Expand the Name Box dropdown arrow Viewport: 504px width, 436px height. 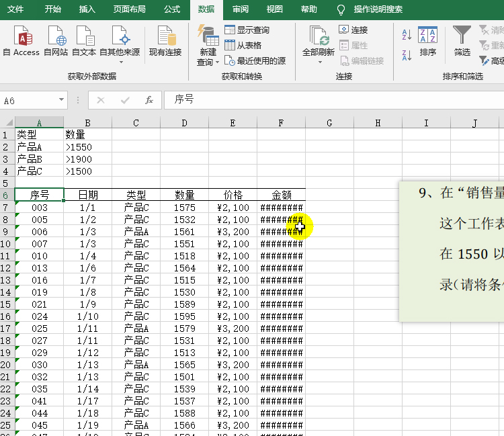coord(61,100)
